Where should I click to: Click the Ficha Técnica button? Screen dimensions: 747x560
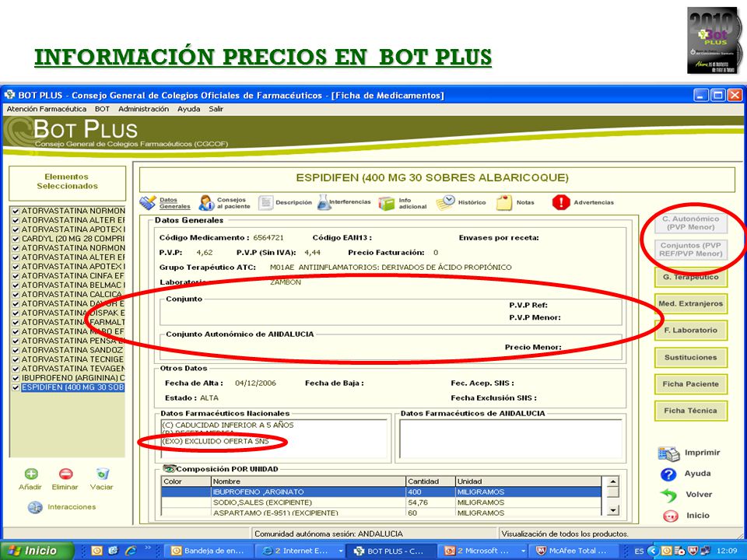(x=691, y=411)
